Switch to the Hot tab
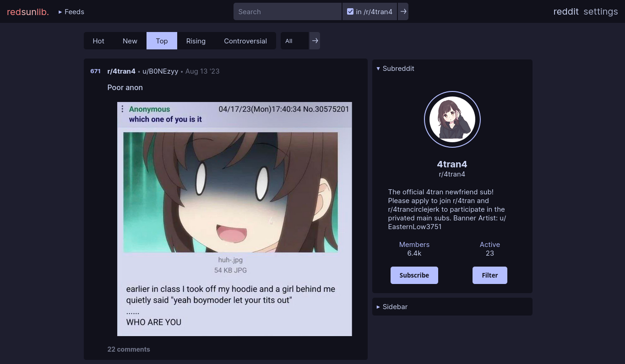The image size is (625, 364). coord(98,41)
